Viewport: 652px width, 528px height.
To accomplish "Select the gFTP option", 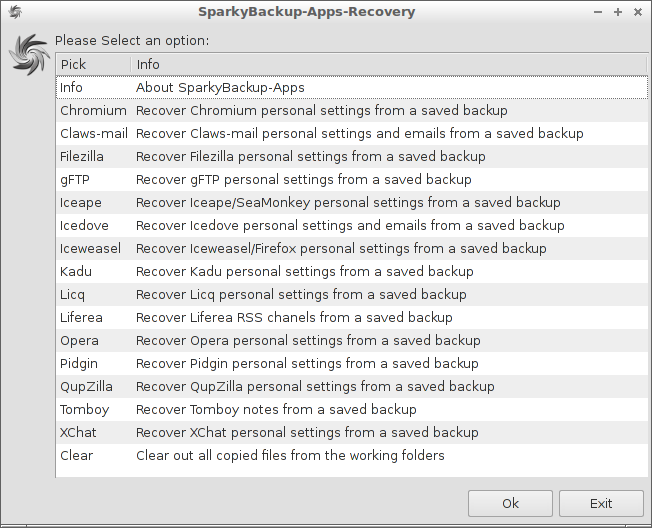I will 75,180.
